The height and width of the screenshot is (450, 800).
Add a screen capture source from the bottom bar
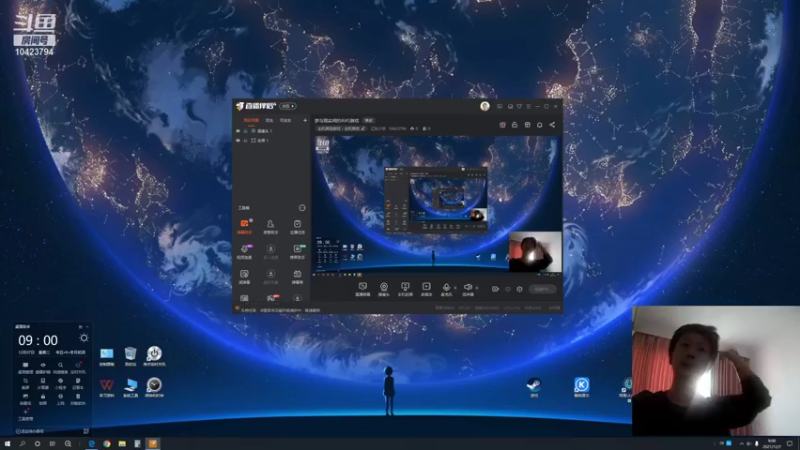coord(363,289)
